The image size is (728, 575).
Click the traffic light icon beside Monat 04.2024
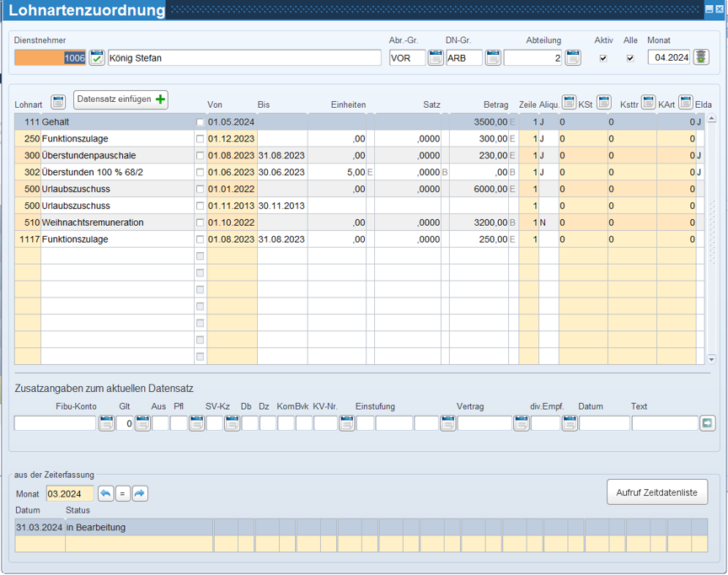pyautogui.click(x=701, y=58)
